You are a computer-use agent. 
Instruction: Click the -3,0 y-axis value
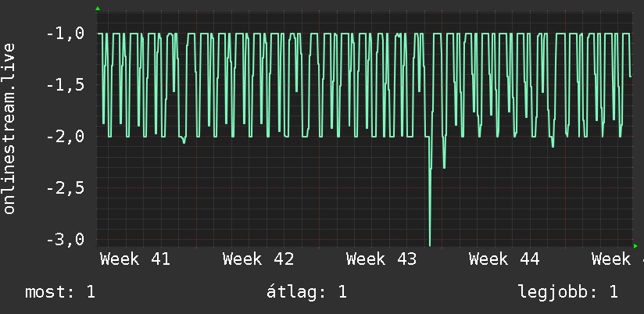[66, 240]
